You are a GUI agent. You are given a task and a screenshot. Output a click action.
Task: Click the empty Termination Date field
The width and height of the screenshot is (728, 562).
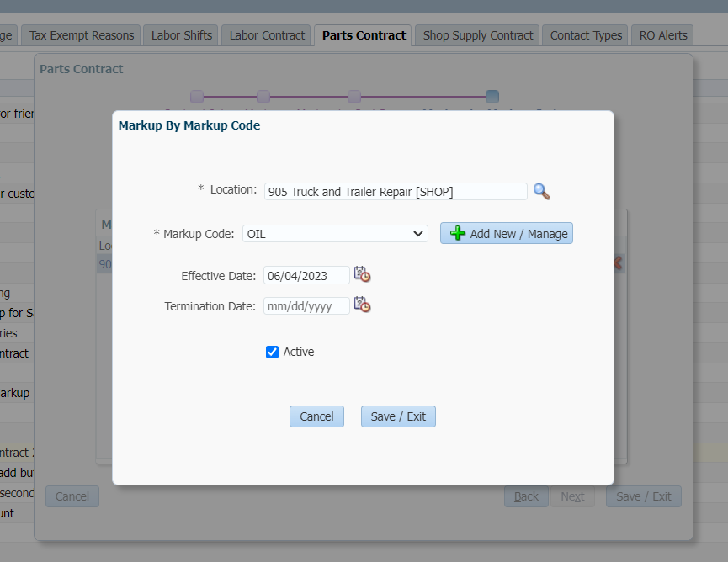coord(306,306)
